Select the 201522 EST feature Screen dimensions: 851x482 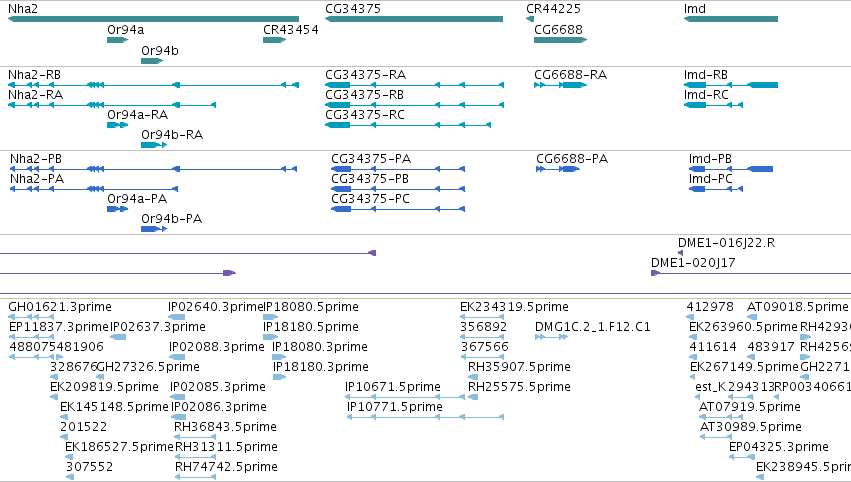tap(64, 437)
